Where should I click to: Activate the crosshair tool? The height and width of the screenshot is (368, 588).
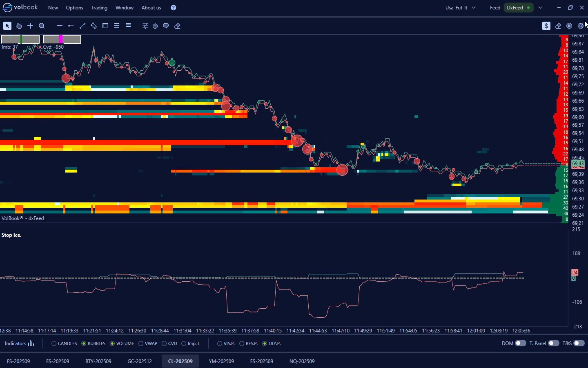(30, 26)
